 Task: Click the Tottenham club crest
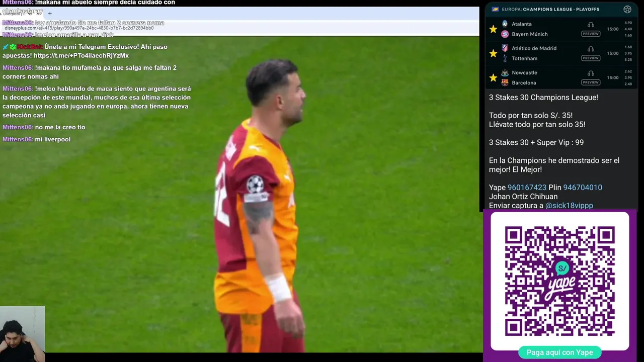click(x=505, y=58)
